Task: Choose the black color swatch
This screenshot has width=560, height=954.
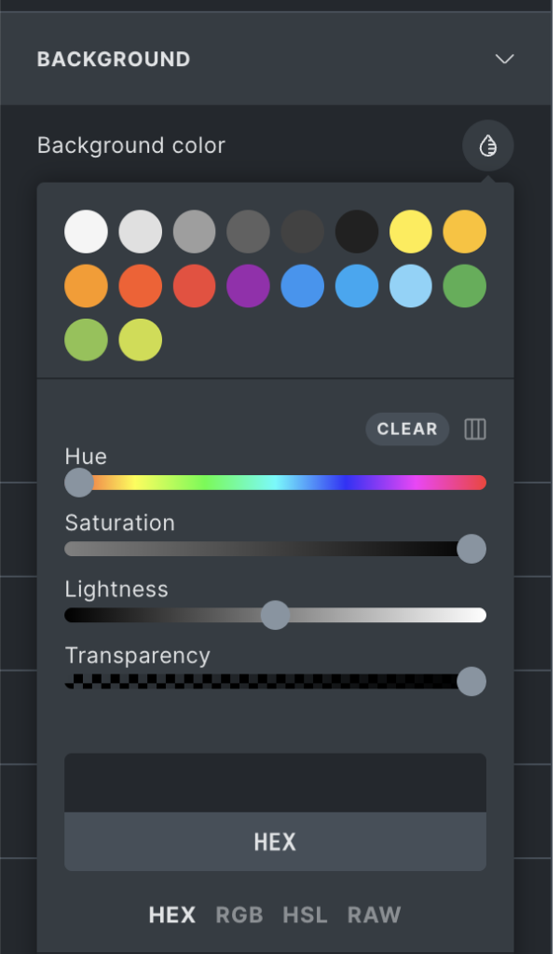Action: click(356, 232)
